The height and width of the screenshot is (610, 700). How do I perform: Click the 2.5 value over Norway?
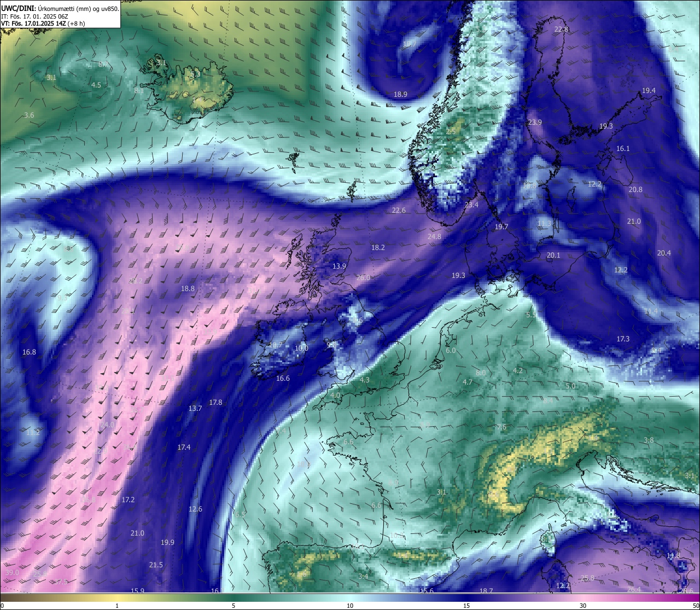[x=451, y=132]
